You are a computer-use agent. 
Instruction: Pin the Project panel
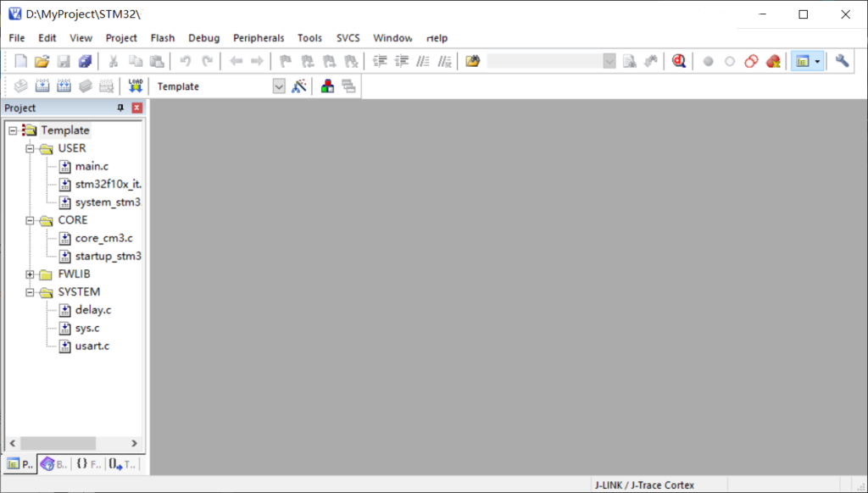pyautogui.click(x=120, y=108)
